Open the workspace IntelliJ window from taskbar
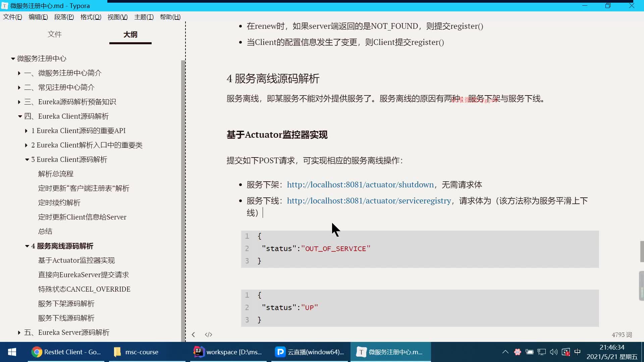The image size is (644, 362). click(228, 352)
